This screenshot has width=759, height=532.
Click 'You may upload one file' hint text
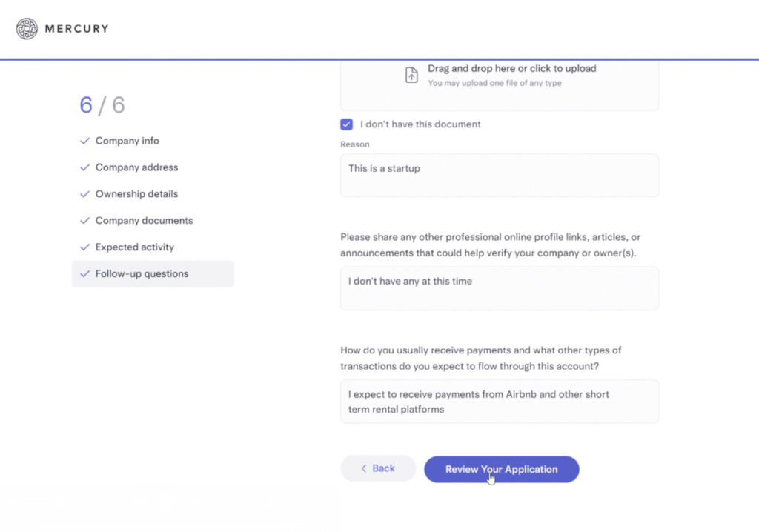click(x=494, y=83)
